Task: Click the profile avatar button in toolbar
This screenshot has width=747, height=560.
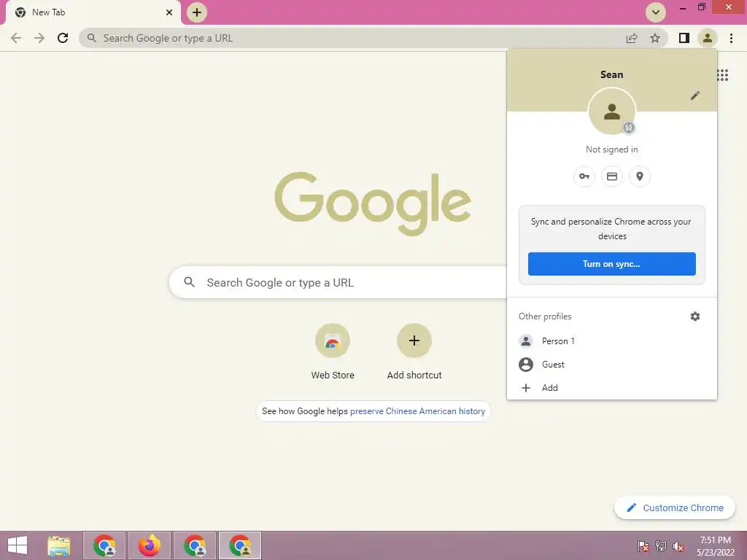Action: click(708, 38)
